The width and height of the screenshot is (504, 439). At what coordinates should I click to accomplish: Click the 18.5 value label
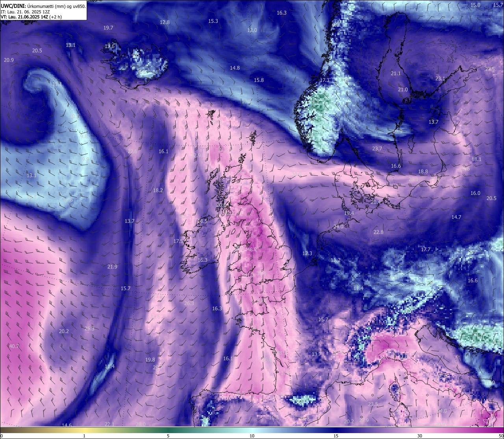pos(202,222)
